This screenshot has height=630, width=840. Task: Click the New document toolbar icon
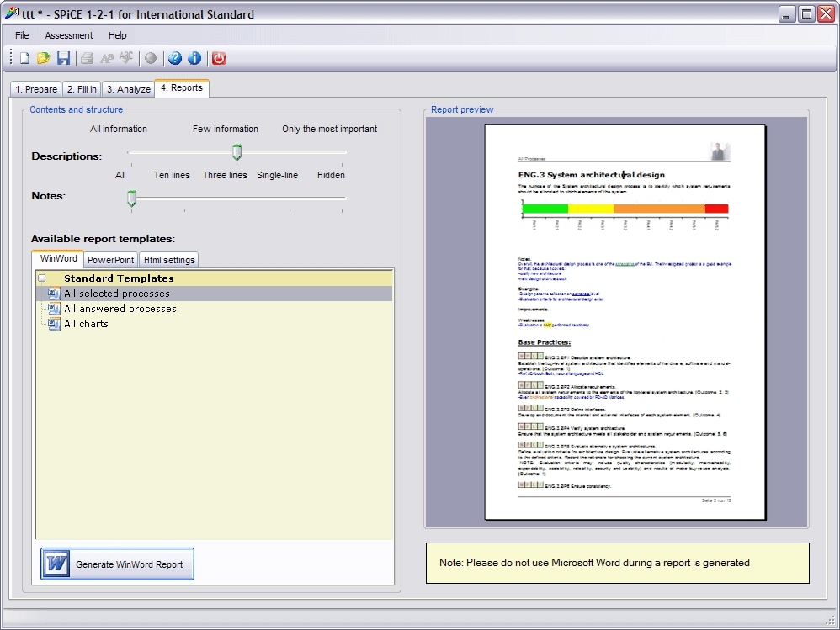tap(24, 58)
